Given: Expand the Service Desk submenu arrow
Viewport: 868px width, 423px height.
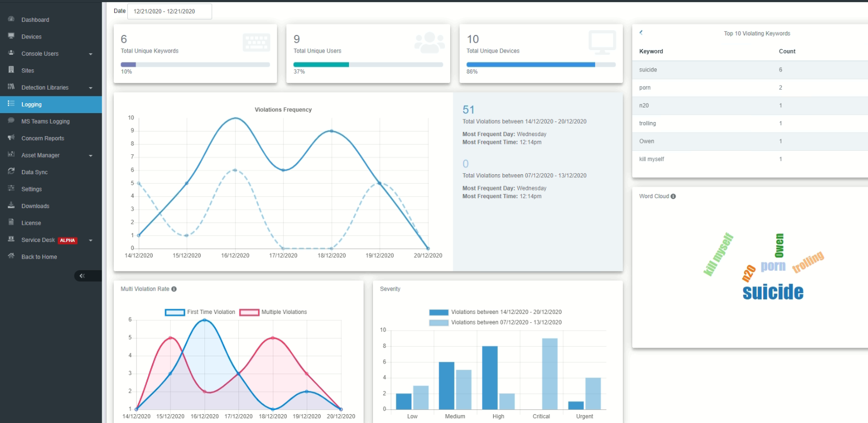Looking at the screenshot, I should [x=91, y=240].
